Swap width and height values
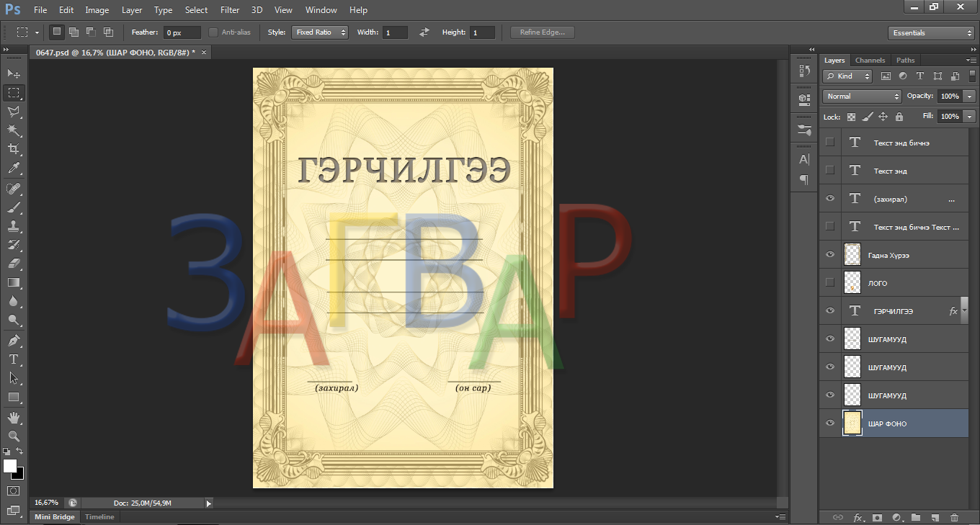 (424, 32)
